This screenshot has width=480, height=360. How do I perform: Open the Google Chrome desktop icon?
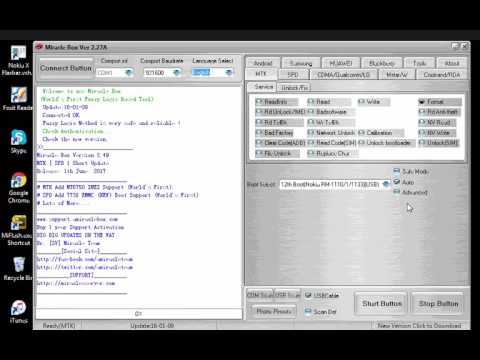[19, 187]
